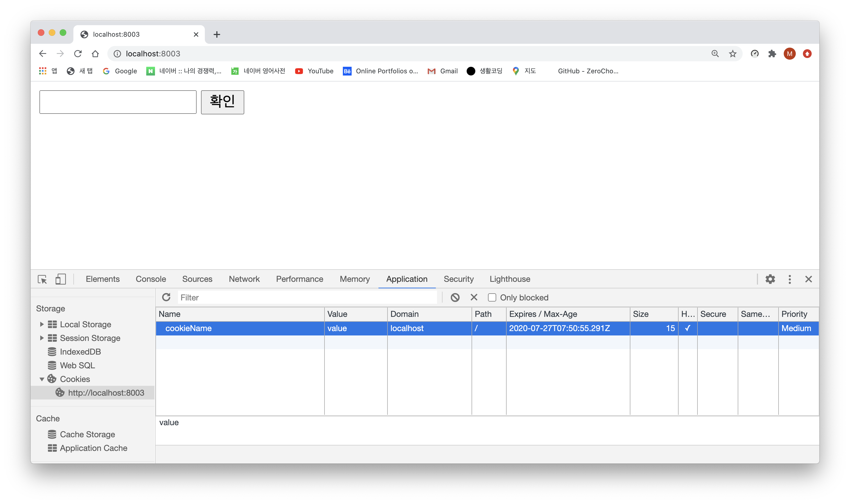Expand the Session Storage tree item
The image size is (850, 504).
tap(41, 338)
